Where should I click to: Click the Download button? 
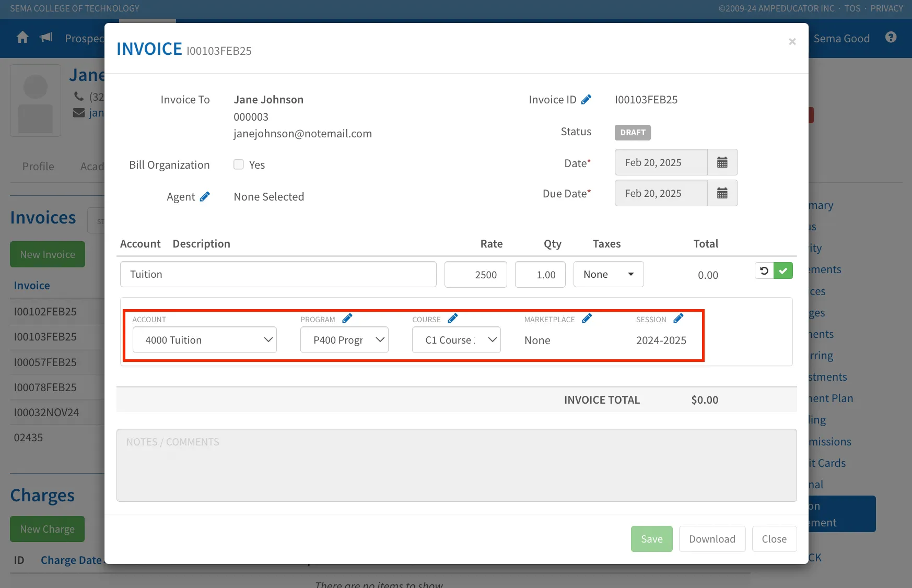pyautogui.click(x=712, y=539)
